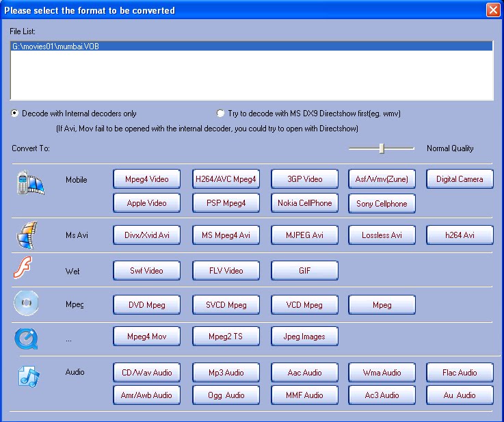Pick MJPEG Avi format
The width and height of the screenshot is (504, 422).
(305, 235)
